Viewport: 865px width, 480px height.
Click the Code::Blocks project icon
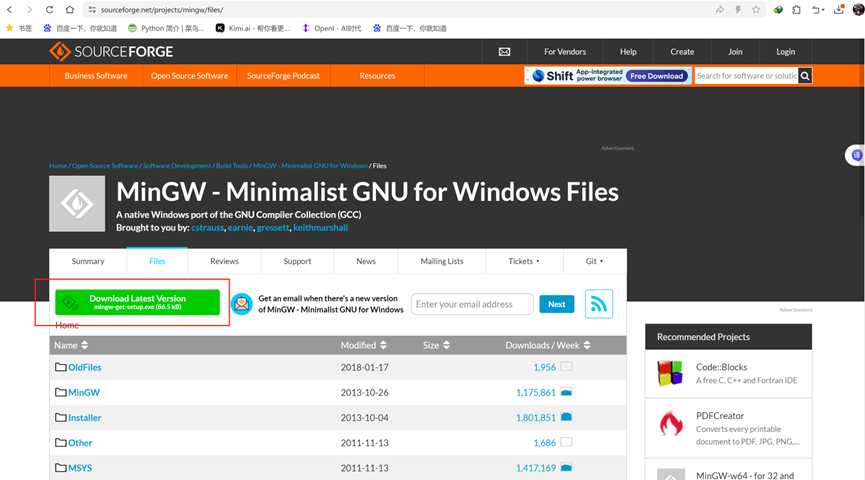(x=670, y=373)
